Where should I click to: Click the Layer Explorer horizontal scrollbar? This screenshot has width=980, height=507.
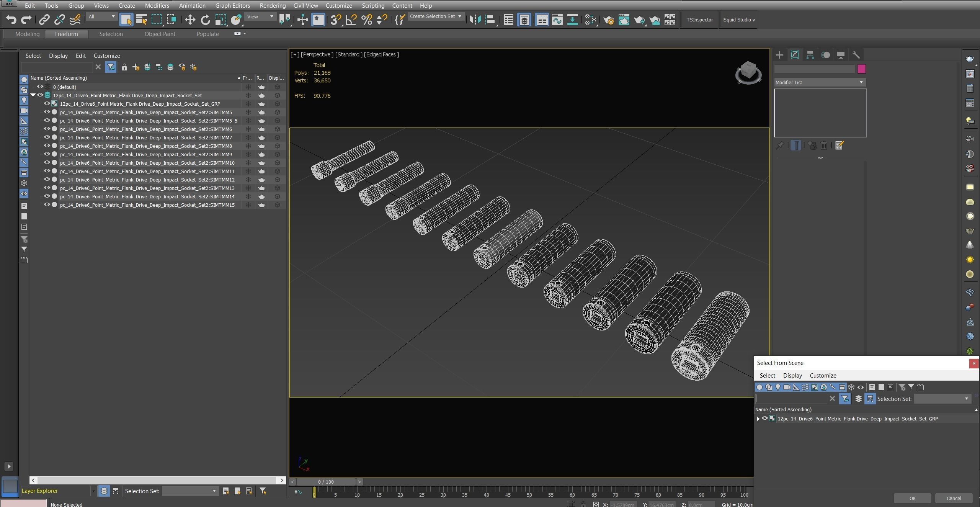click(x=158, y=480)
